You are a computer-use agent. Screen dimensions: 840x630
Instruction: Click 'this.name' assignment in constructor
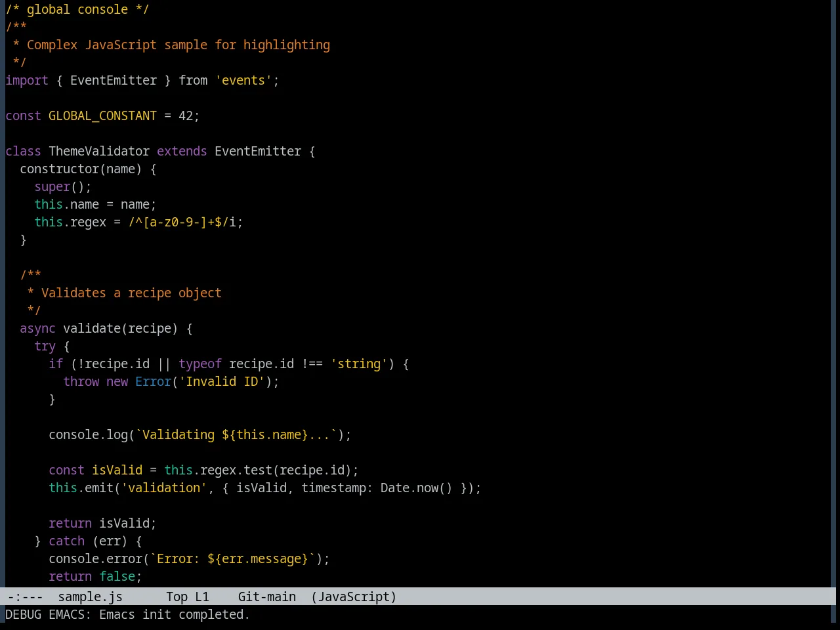(66, 204)
